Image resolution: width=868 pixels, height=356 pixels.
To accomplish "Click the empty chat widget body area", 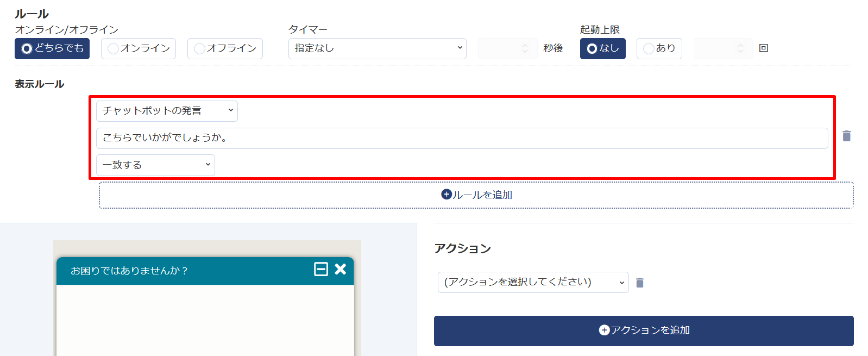I will point(205,320).
